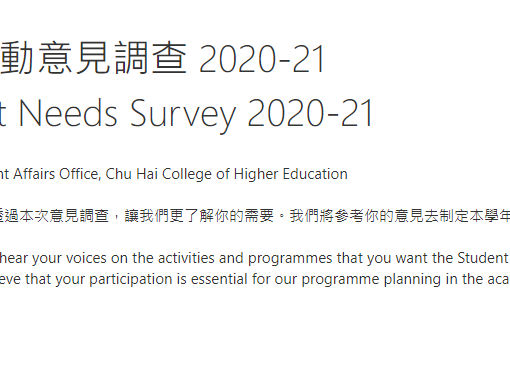Click the Chinese survey title heading 意見調查
This screenshot has width=510, height=365.
tap(113, 58)
